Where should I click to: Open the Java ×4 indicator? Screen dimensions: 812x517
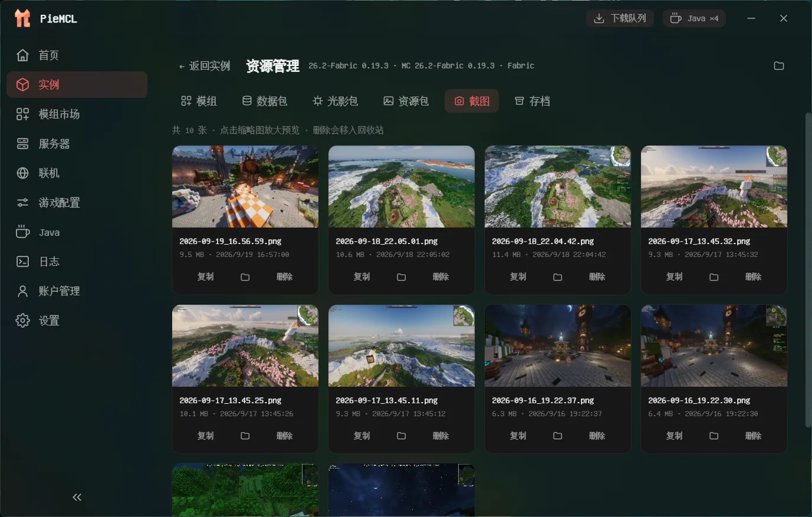(x=694, y=18)
